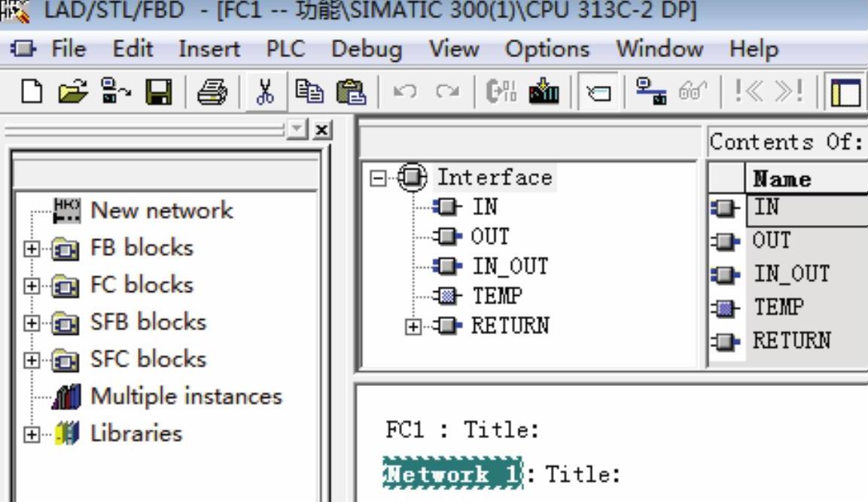Screen dimensions: 868x502
Task: Open the Options menu
Action: pos(547,49)
